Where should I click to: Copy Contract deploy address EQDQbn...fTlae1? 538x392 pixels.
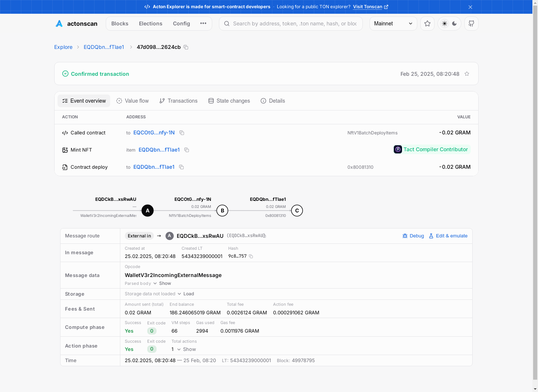(182, 167)
